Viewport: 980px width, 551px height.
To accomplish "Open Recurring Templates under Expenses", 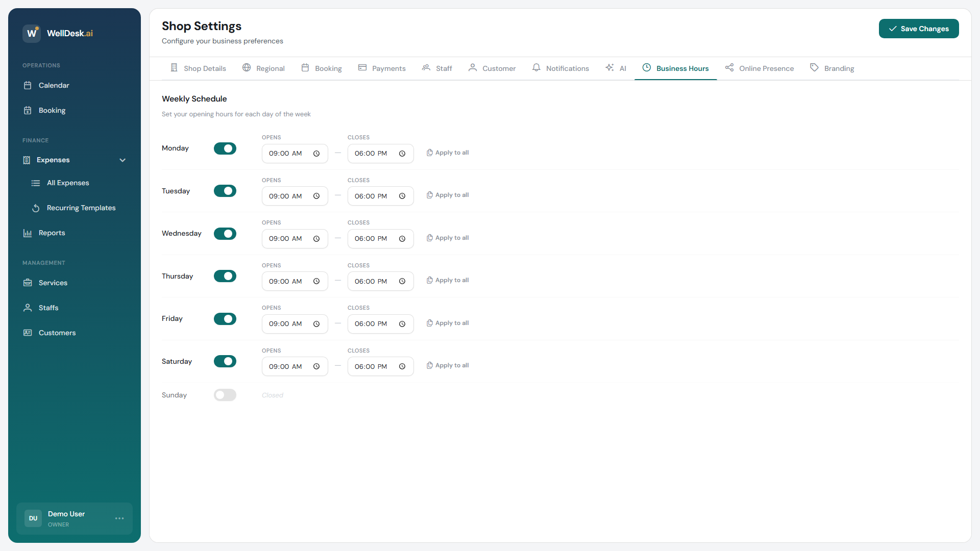I will click(81, 208).
